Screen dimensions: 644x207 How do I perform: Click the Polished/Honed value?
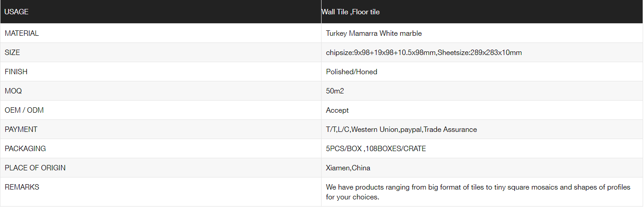351,72
